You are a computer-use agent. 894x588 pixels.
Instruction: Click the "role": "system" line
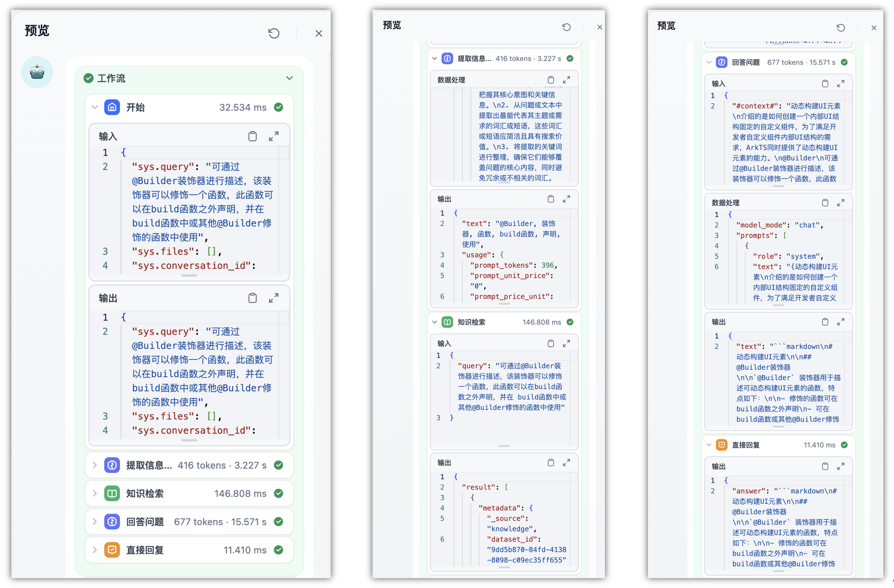point(788,256)
